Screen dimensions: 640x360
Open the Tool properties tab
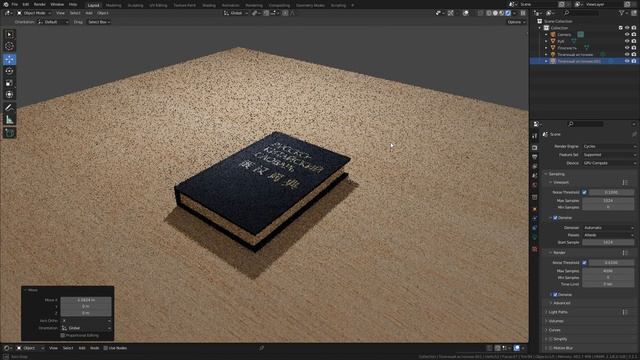point(535,136)
